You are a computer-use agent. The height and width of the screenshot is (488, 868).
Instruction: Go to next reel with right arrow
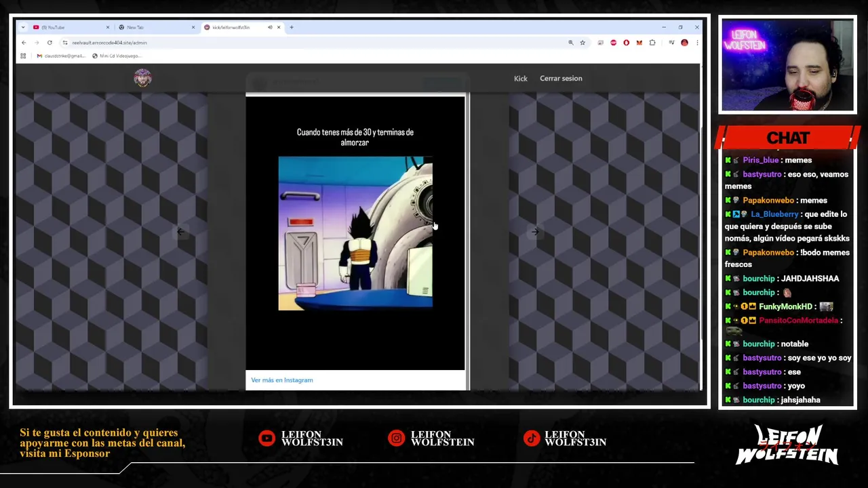coord(535,232)
